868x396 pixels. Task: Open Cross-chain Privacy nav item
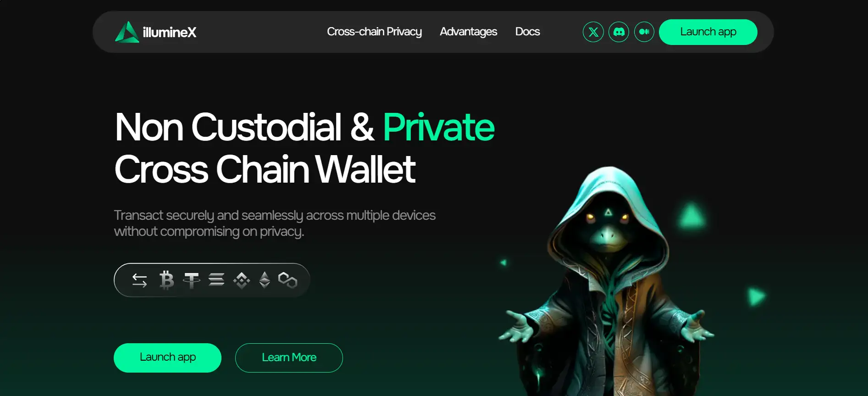pos(374,32)
